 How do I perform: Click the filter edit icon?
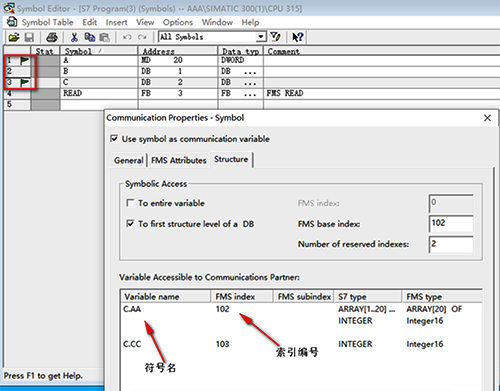coord(275,37)
